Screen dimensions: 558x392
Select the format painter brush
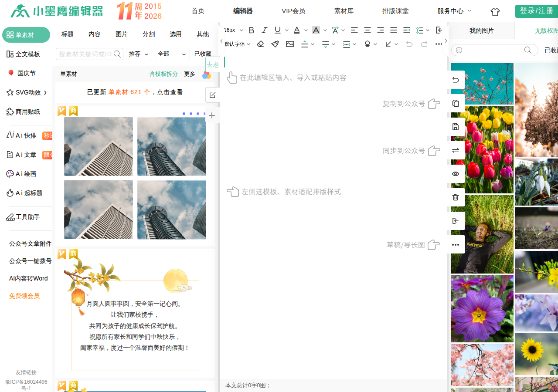pos(275,44)
